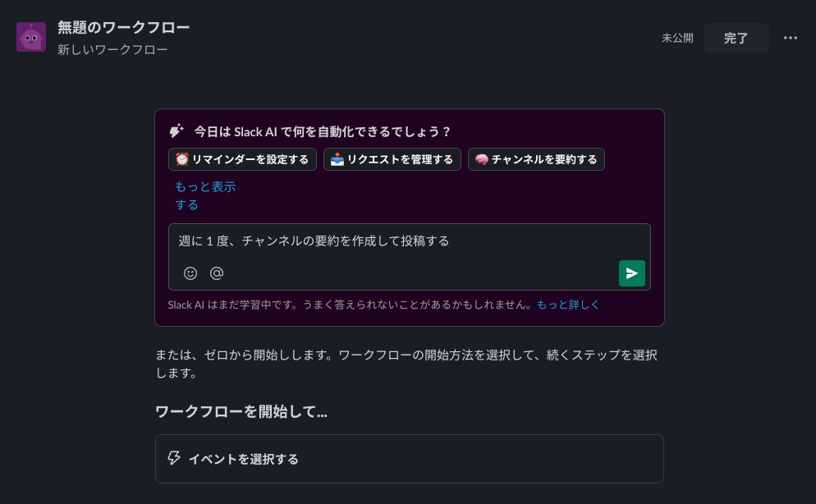Expand suggestions with もっと表示する
This screenshot has width=816, height=504.
click(x=204, y=195)
